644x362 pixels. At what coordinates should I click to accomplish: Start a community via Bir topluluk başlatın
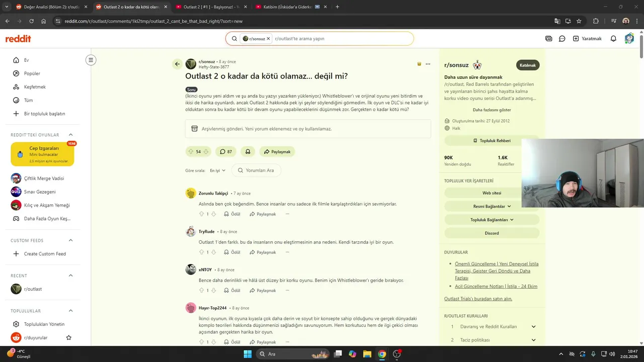[45, 114]
